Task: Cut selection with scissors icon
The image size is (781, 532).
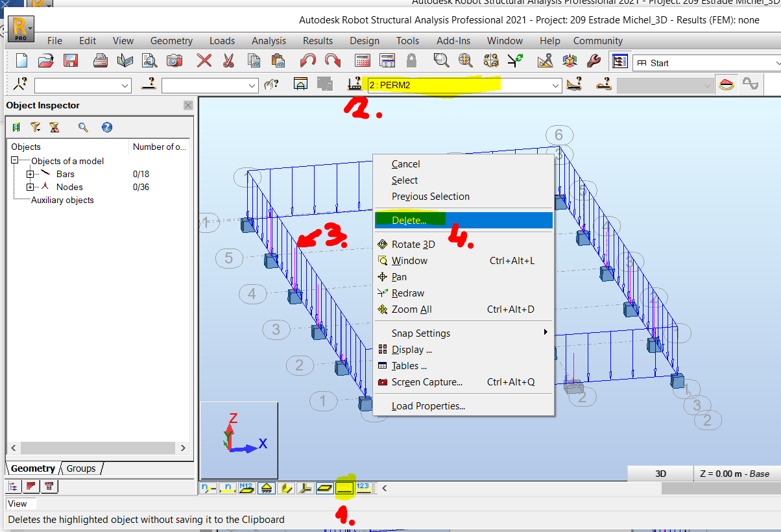Action: click(x=228, y=61)
